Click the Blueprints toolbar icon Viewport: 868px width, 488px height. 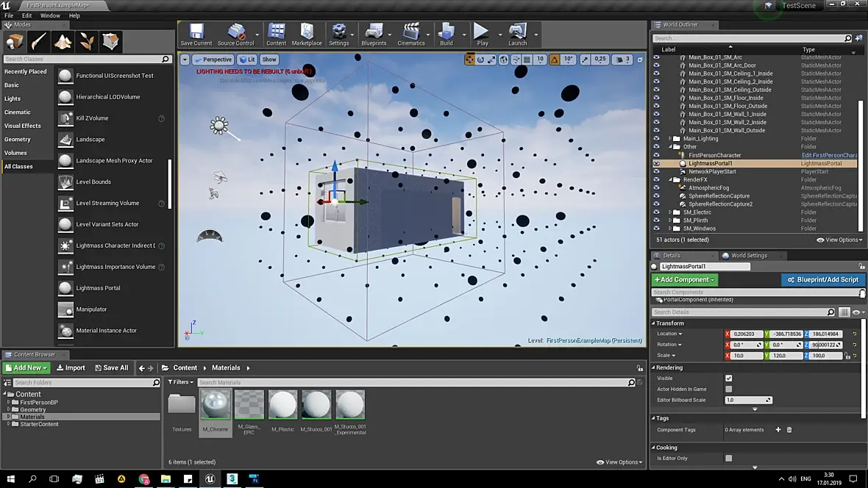tap(374, 34)
